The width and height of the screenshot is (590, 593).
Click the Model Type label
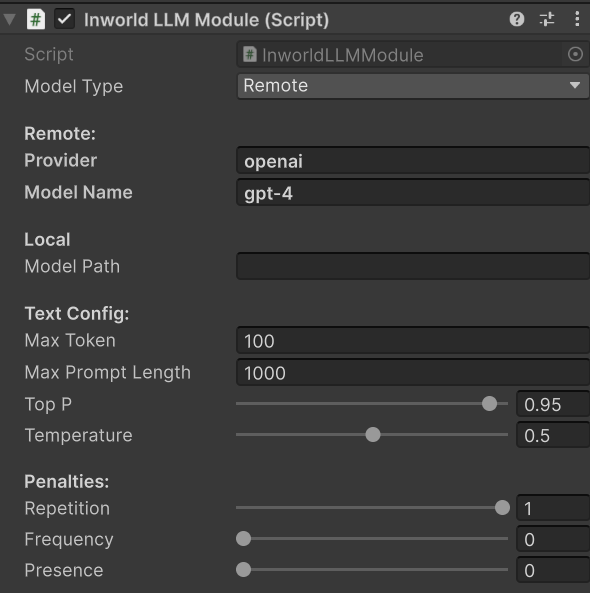click(x=74, y=87)
